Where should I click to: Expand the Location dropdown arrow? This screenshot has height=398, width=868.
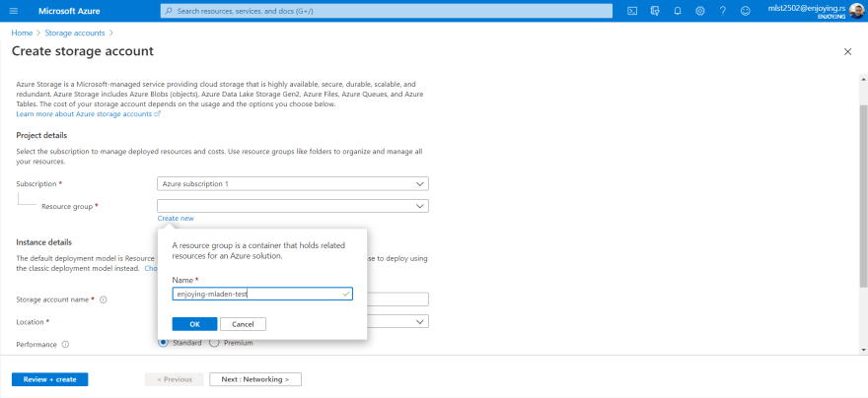click(x=419, y=322)
